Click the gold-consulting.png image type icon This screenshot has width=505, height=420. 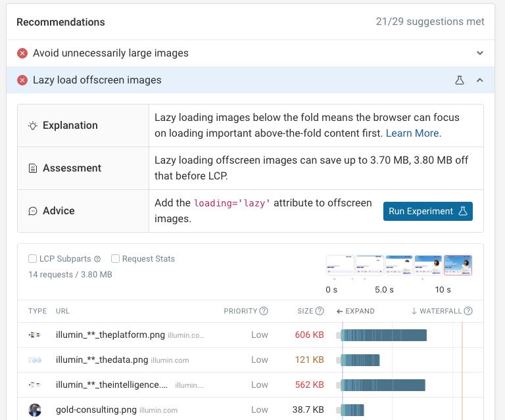tap(35, 409)
